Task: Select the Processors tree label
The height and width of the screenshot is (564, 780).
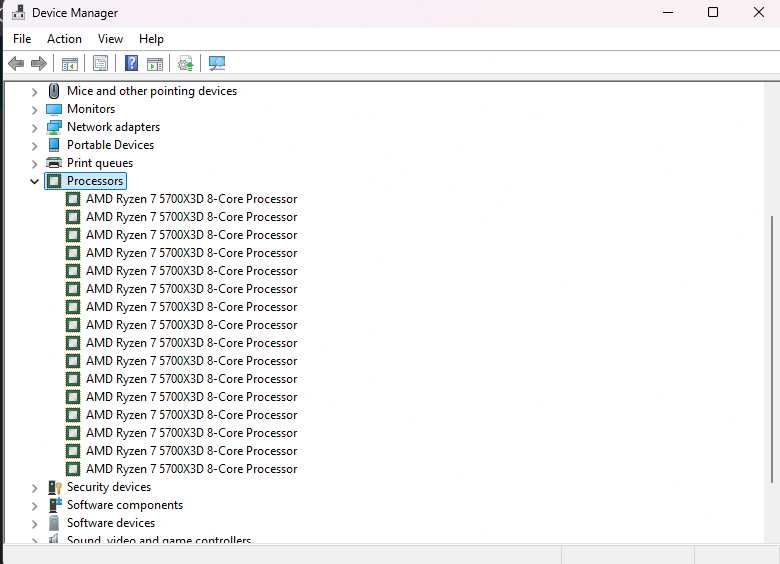Action: 95,181
